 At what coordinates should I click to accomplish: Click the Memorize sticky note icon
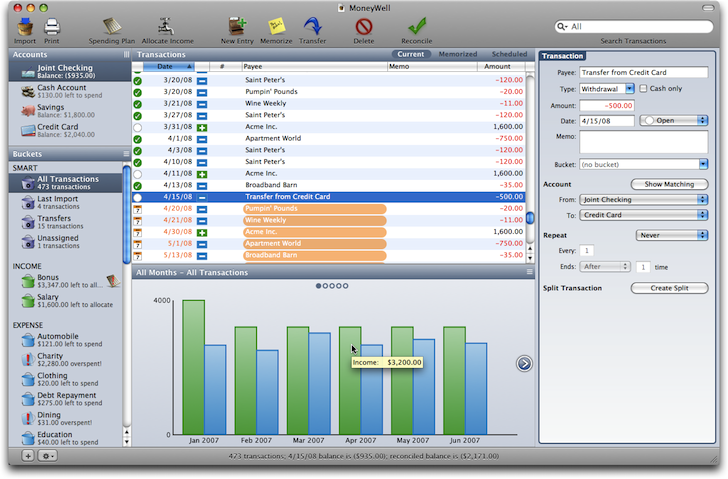(x=276, y=27)
